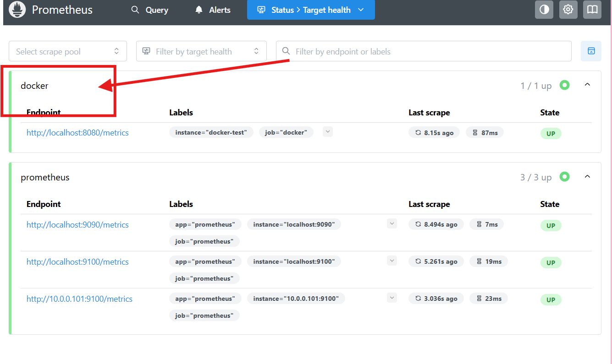Click the instance="docker-test" label badge
Screen dimensions: 612x364
pos(211,132)
